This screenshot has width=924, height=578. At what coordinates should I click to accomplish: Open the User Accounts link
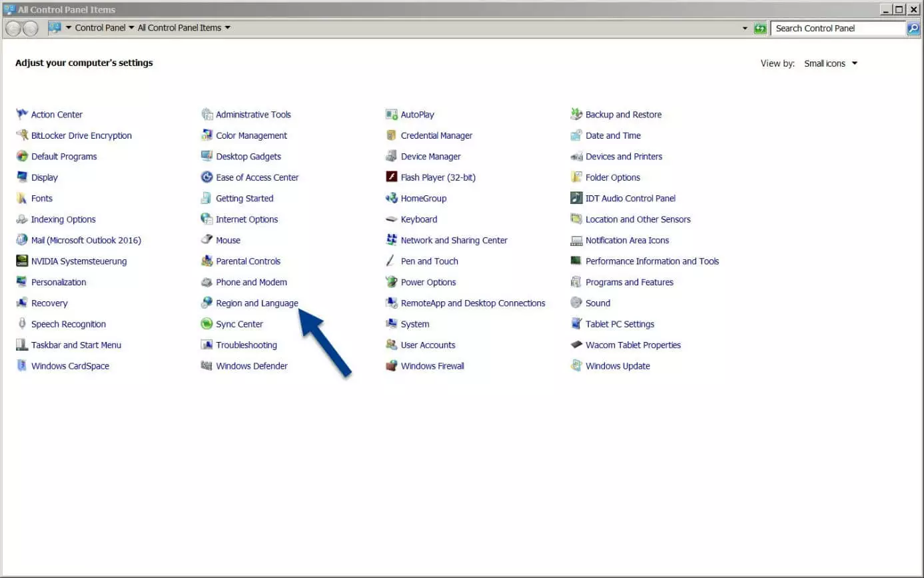[x=428, y=345]
